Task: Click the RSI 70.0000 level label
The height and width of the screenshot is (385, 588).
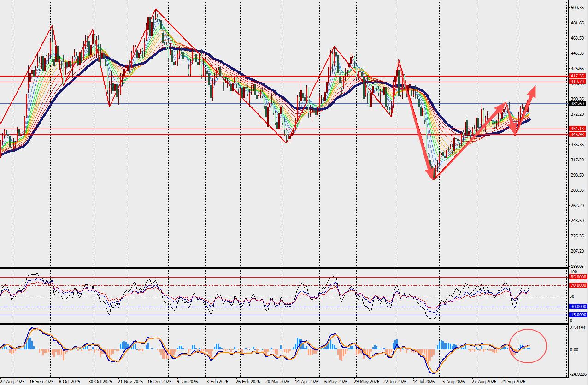Action: point(578,285)
